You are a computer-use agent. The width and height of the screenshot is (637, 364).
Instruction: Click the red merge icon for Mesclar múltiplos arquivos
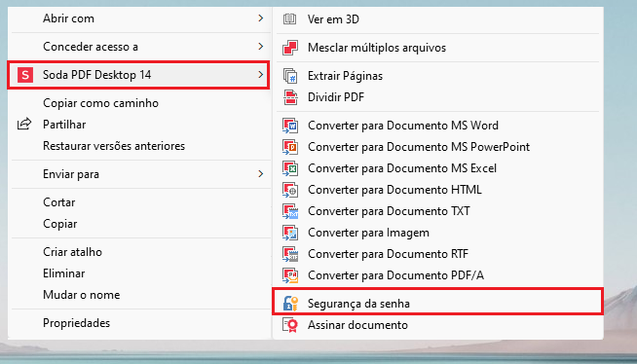tap(290, 48)
